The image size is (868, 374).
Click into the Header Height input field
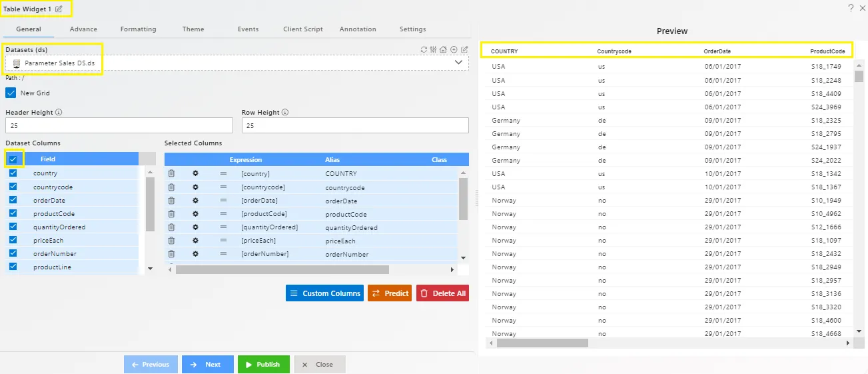(119, 125)
